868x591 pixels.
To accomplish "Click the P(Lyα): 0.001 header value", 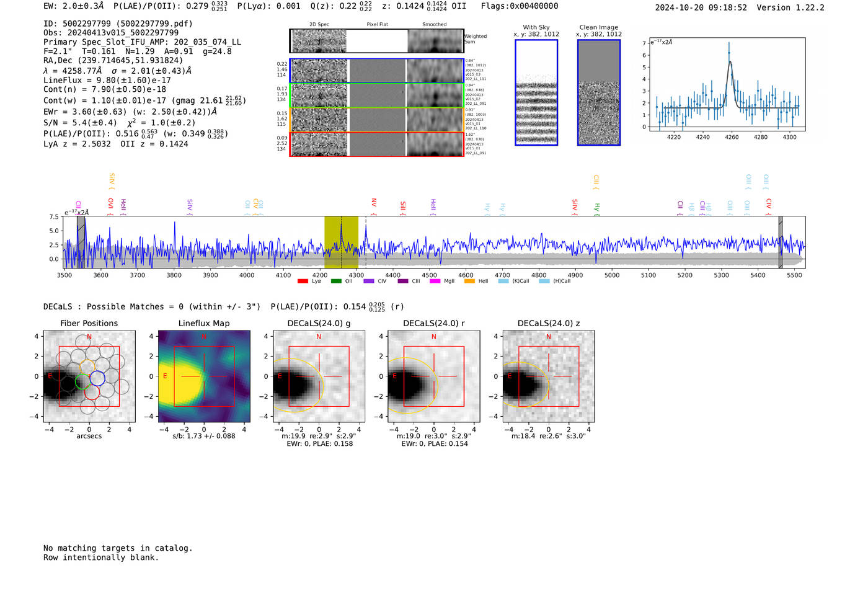I will (x=268, y=6).
